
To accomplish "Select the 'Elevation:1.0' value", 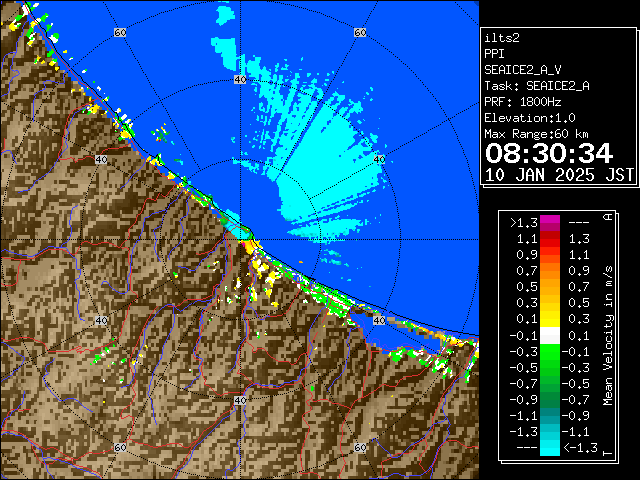I will coord(530,118).
